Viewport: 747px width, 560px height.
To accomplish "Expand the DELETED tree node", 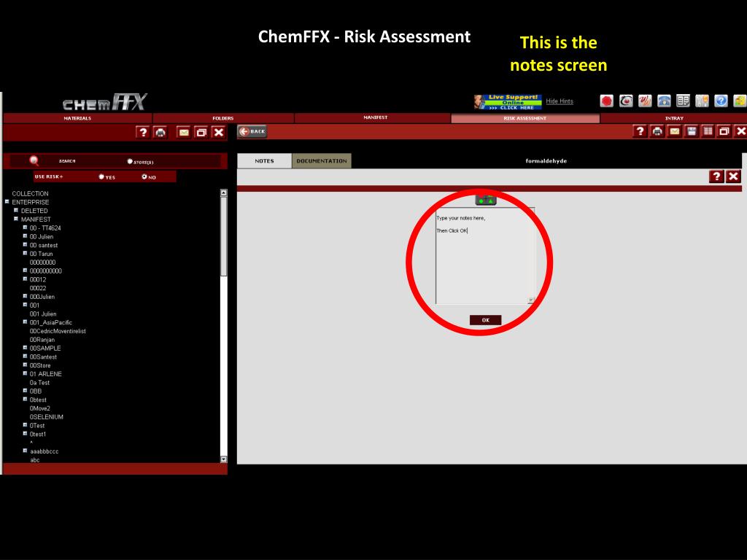I will [x=16, y=210].
